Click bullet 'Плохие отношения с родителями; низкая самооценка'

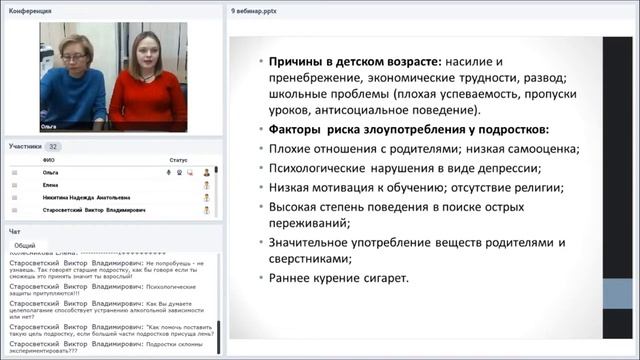click(424, 149)
